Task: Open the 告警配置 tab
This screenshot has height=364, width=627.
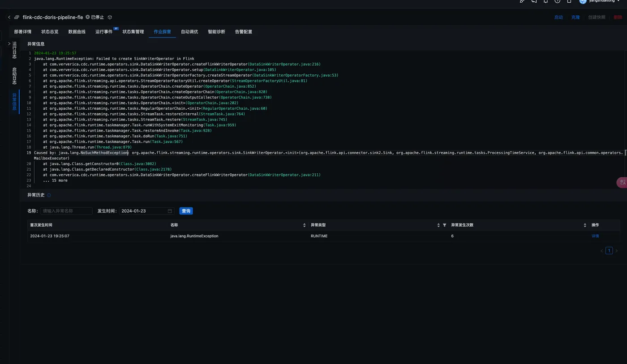Action: click(x=244, y=32)
